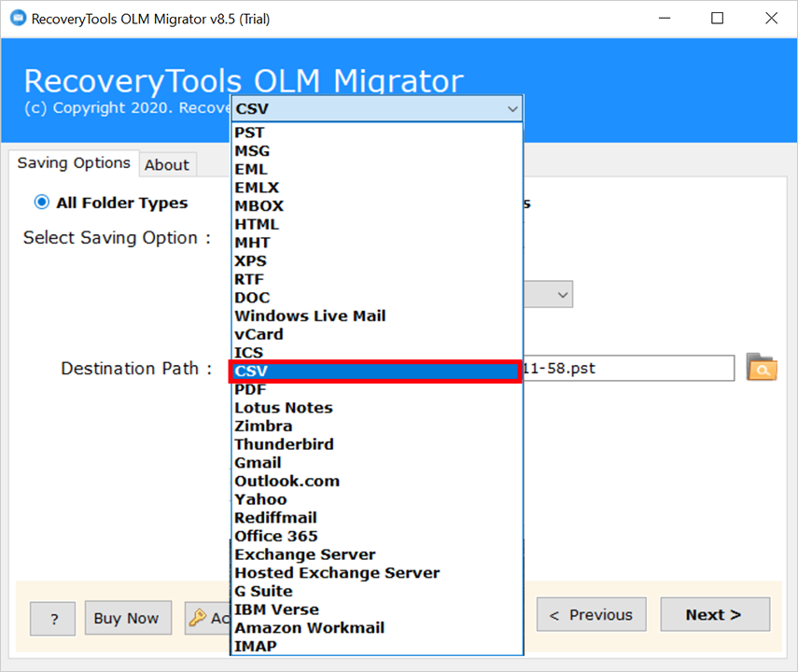Select IBM Verse from the list
The width and height of the screenshot is (798, 672).
coord(377,609)
